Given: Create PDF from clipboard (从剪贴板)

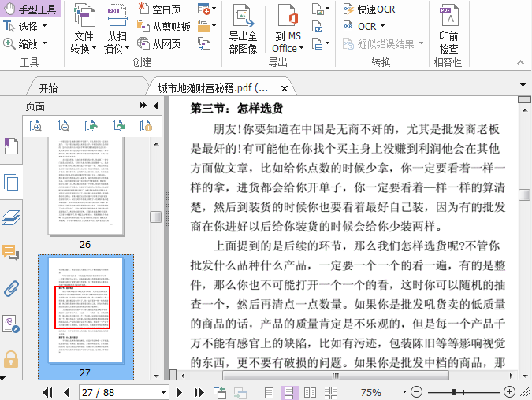Looking at the screenshot, I should click(x=163, y=27).
